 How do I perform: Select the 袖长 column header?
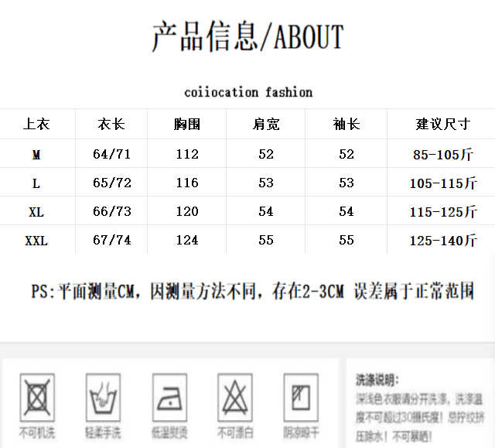346,124
